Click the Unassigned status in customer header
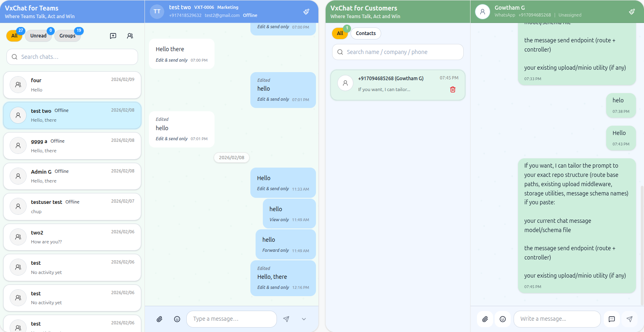This screenshot has width=644, height=332. pos(570,15)
